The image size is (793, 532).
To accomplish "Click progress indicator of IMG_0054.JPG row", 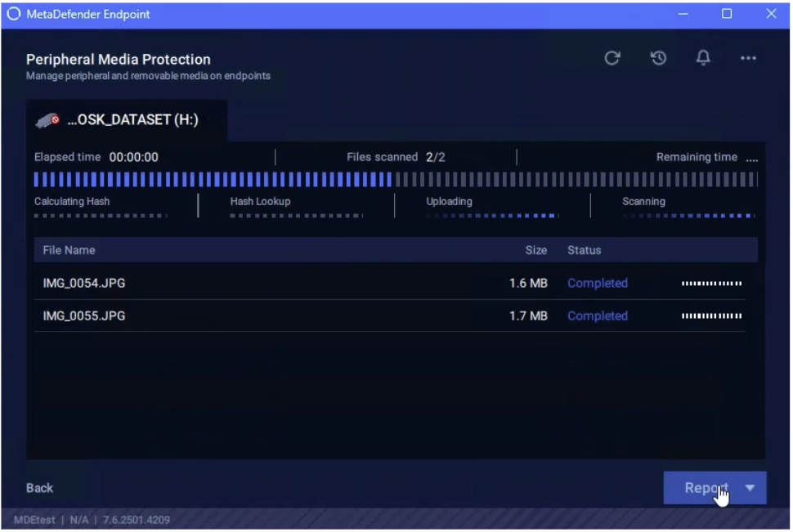I will pos(711,284).
